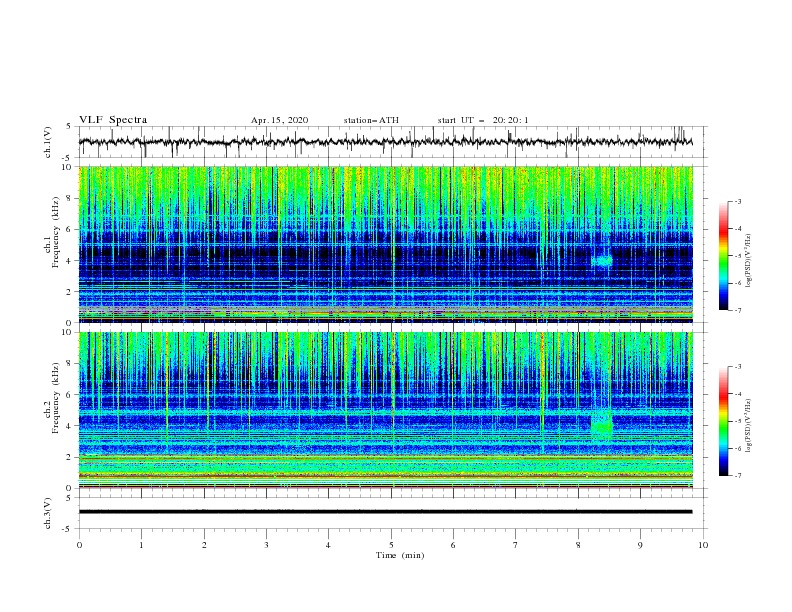The height and width of the screenshot is (612, 792).
Task: Click the "ch.1(V)" axis label
Action: [48, 142]
